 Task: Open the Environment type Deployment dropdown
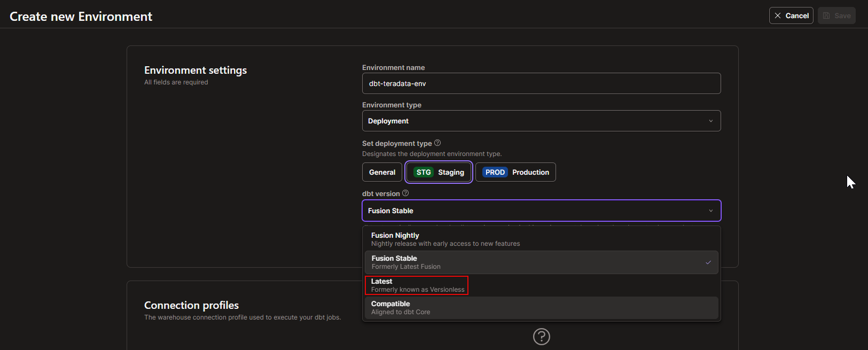541,121
